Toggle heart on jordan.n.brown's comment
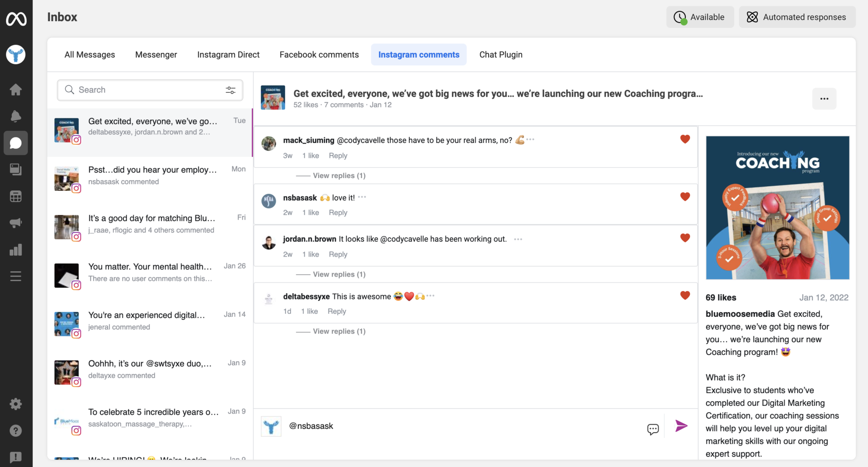The image size is (868, 467). [x=685, y=238]
